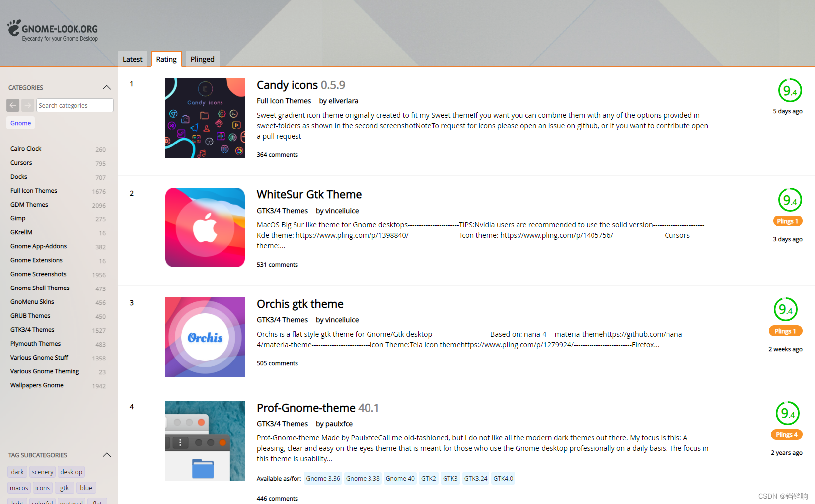Open GTK3/4 Themes in sidebar
Viewport: 815px width, 504px height.
point(32,330)
